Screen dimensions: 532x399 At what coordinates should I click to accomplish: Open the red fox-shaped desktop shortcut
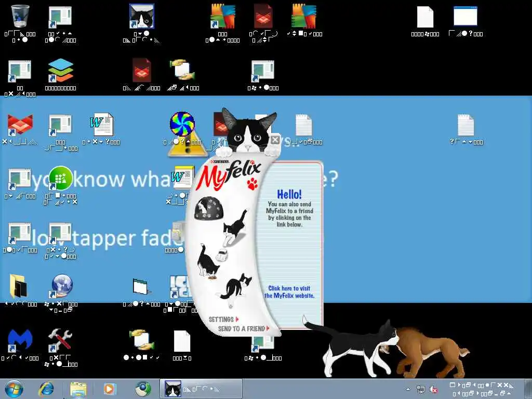click(x=20, y=125)
